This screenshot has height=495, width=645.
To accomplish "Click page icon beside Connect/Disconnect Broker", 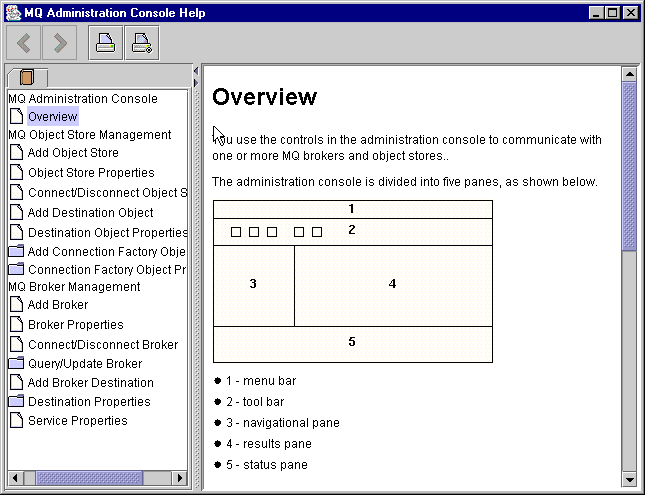I will 16,344.
